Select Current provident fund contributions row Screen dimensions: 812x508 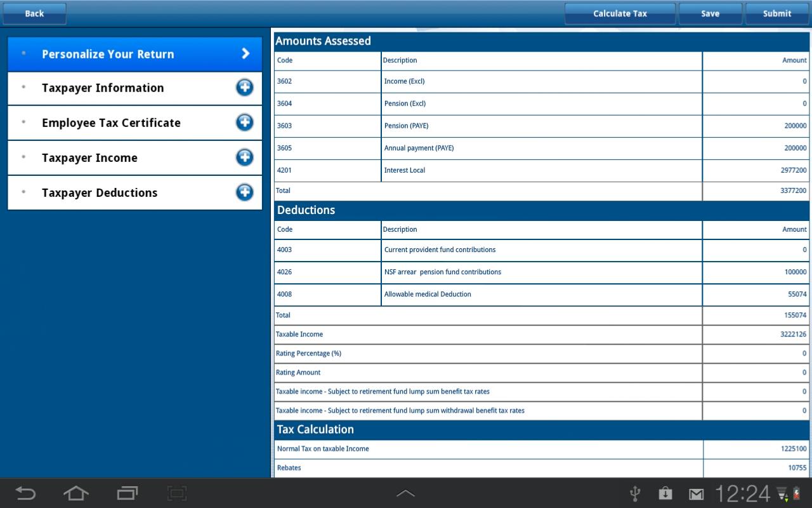pos(542,250)
